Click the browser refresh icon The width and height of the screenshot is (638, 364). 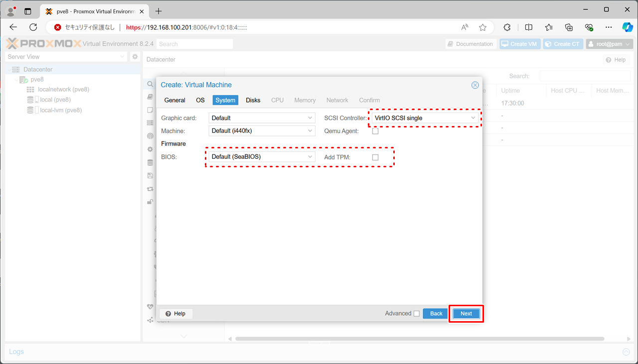coord(33,27)
